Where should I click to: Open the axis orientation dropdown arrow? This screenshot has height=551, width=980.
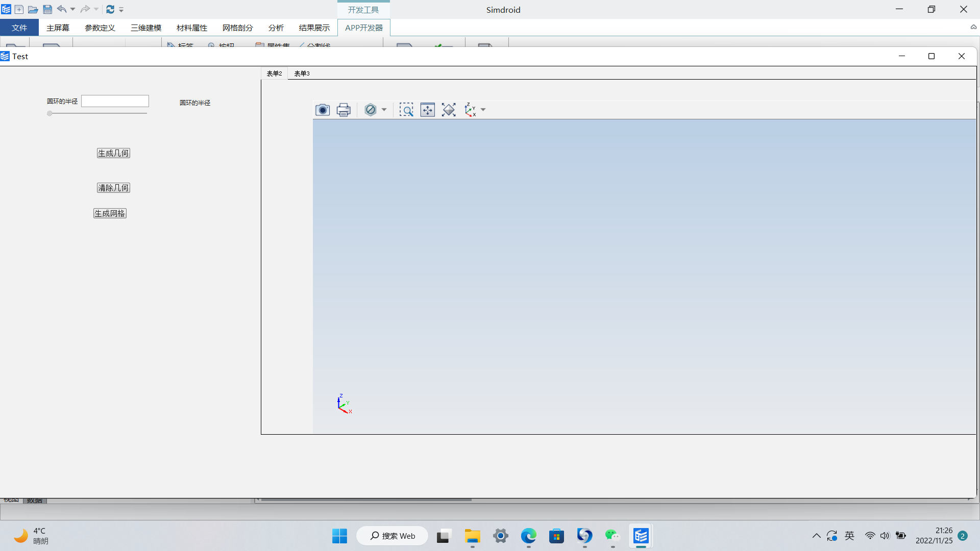[x=483, y=110]
